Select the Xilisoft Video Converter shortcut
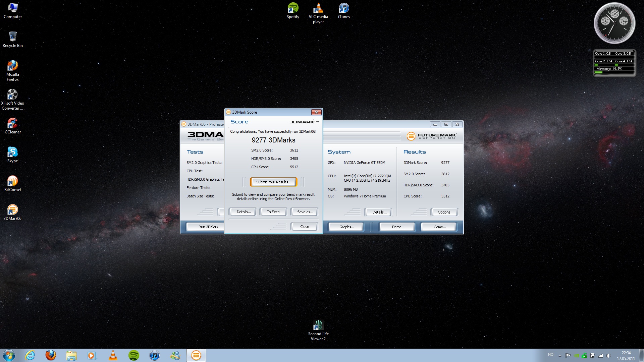 pos(12,100)
